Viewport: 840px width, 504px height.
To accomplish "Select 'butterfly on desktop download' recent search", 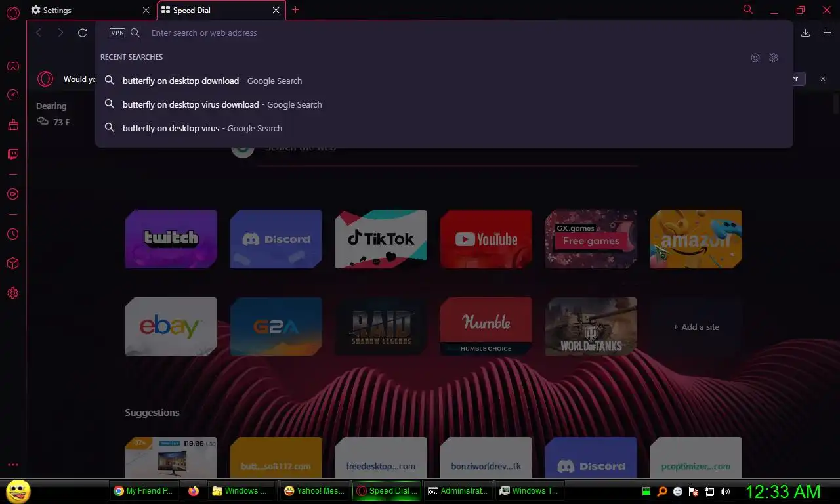I will point(444,81).
